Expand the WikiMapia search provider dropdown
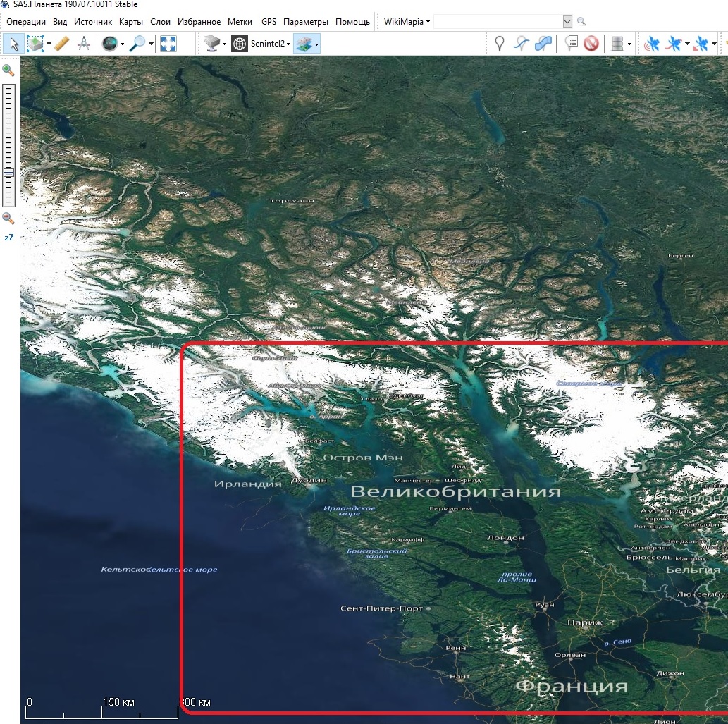The width and height of the screenshot is (728, 724). coord(407,22)
